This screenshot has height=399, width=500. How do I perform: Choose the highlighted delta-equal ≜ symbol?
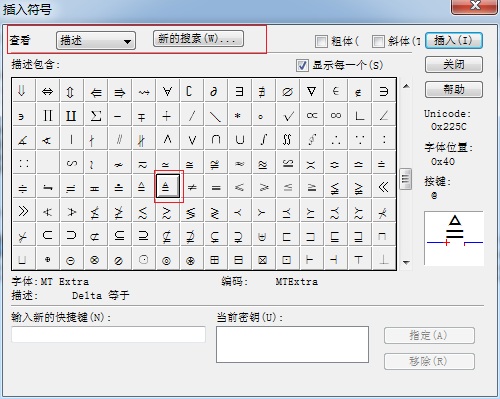tap(168, 187)
